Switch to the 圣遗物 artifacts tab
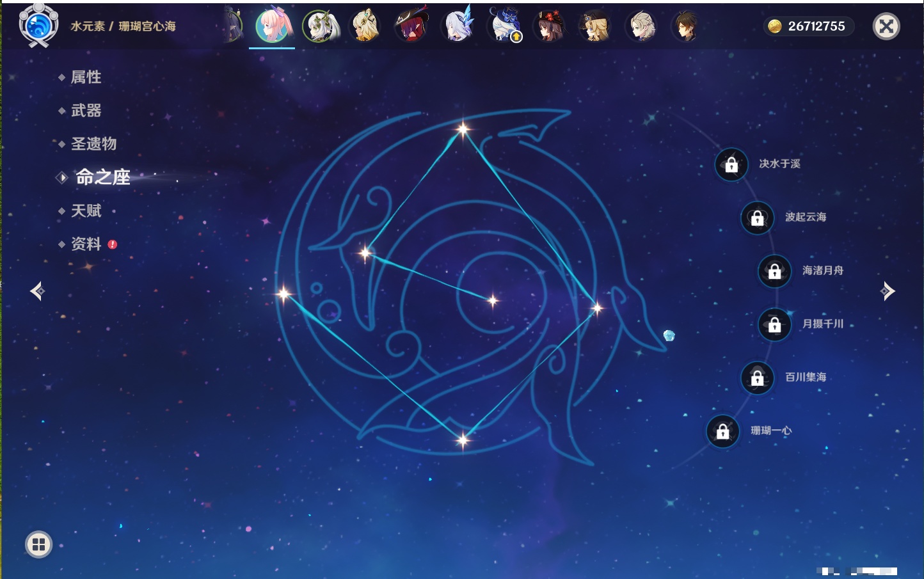Viewport: 924px width, 579px height. (x=93, y=144)
